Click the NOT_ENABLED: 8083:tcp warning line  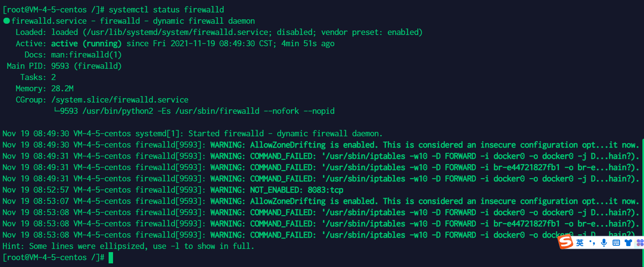pyautogui.click(x=173, y=190)
